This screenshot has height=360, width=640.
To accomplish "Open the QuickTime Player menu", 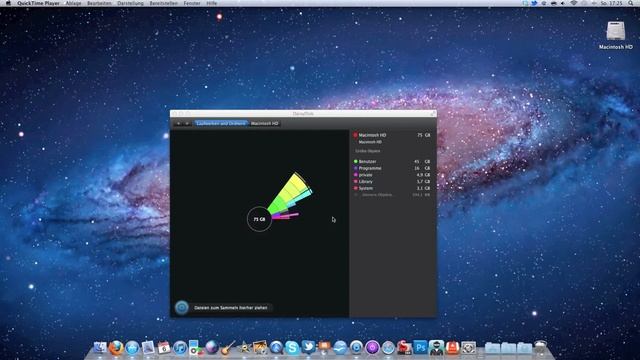I will coord(38,3).
